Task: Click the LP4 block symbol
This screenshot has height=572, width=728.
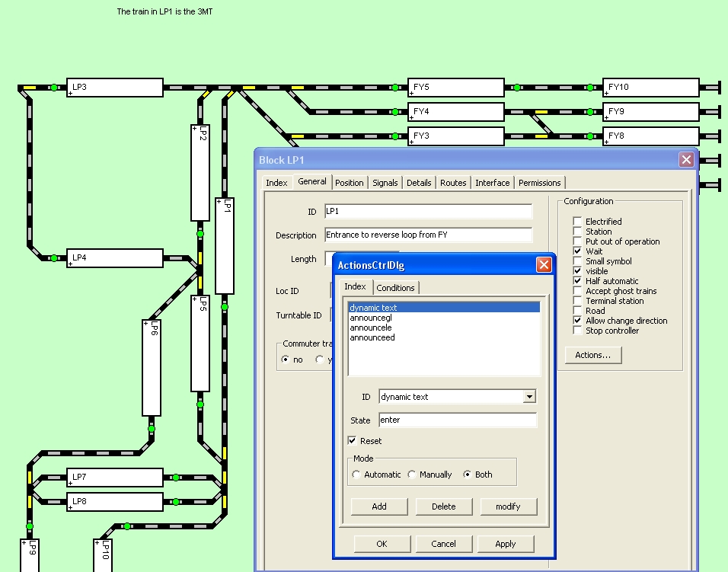Action: tap(115, 258)
